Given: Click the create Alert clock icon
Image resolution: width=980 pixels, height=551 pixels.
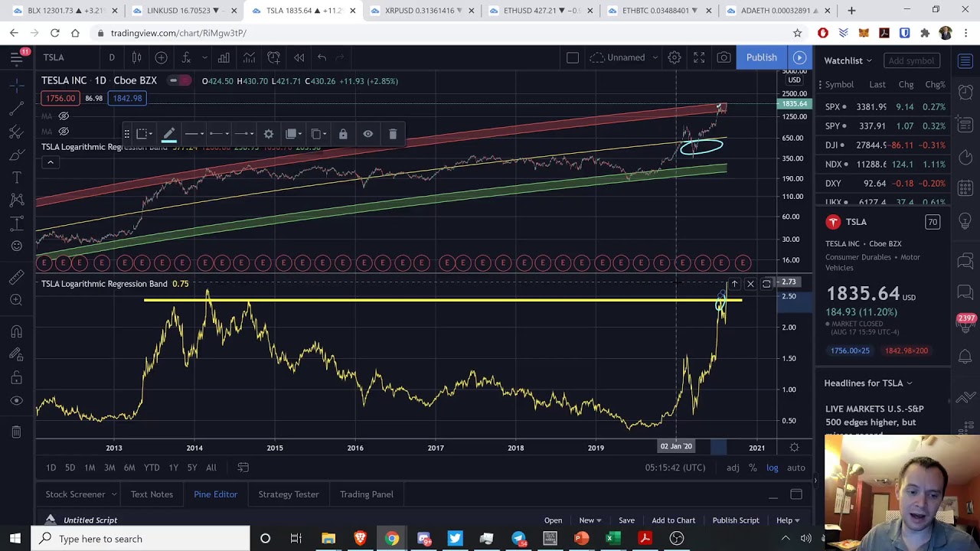Looking at the screenshot, I should click(274, 57).
